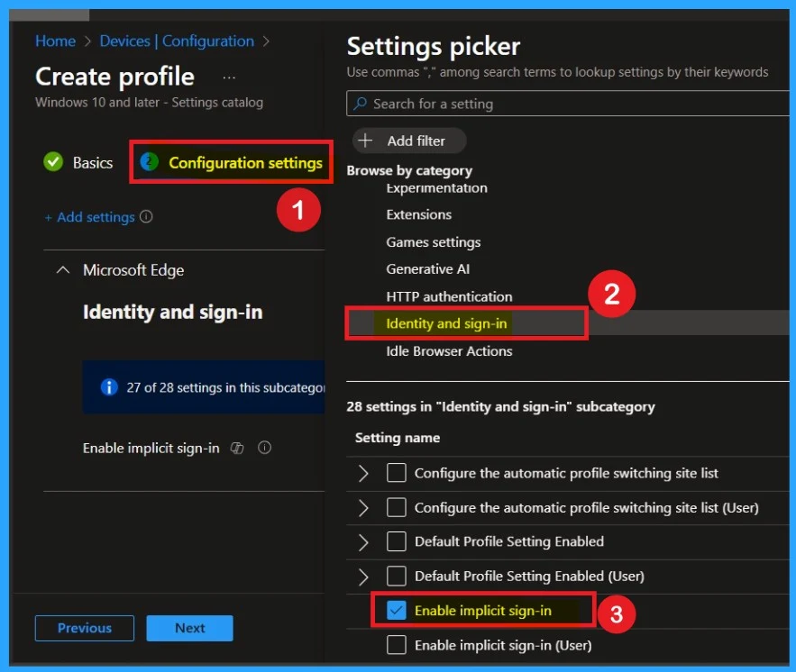Screen dimensions: 796x672
Task: Check Enable implicit sign-in (User) checkbox
Action: click(397, 645)
